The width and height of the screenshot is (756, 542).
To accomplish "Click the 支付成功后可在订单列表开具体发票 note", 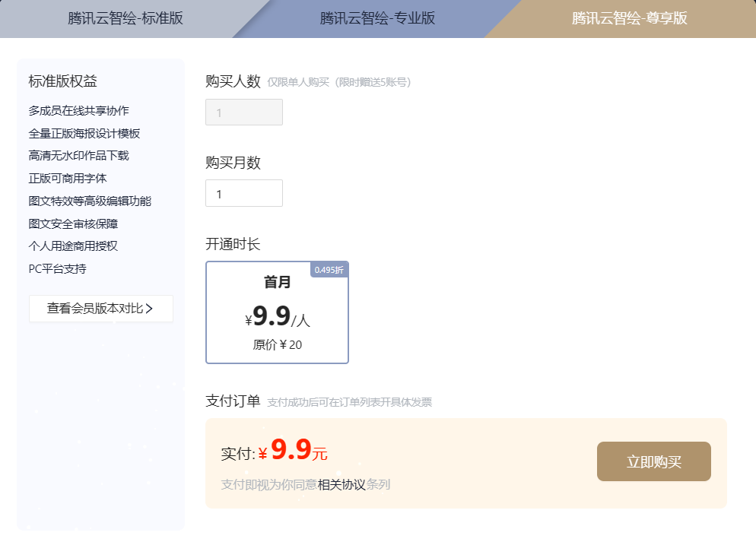I will click(350, 402).
